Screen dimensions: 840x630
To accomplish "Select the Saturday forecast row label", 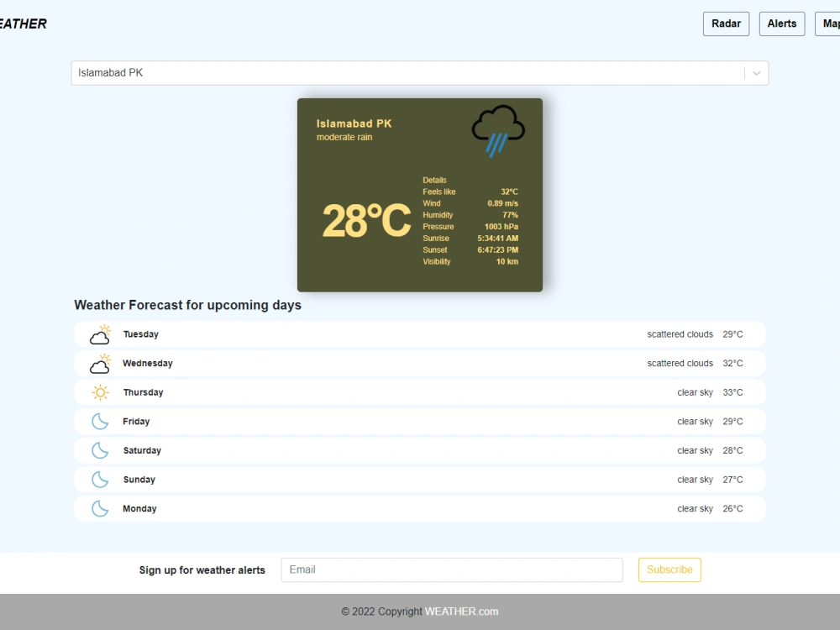I will point(142,450).
